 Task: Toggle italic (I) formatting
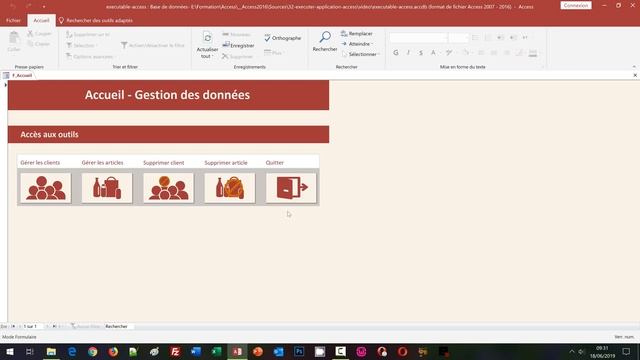coord(408,53)
